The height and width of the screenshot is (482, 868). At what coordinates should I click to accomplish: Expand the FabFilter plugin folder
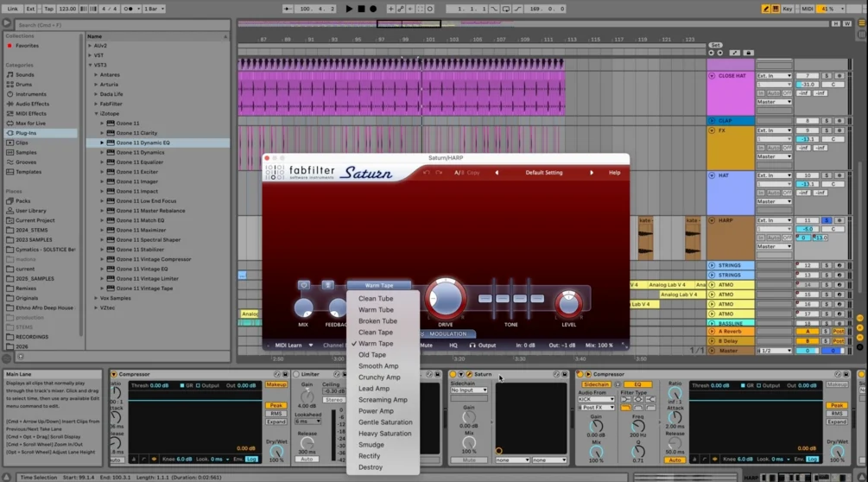pos(97,104)
